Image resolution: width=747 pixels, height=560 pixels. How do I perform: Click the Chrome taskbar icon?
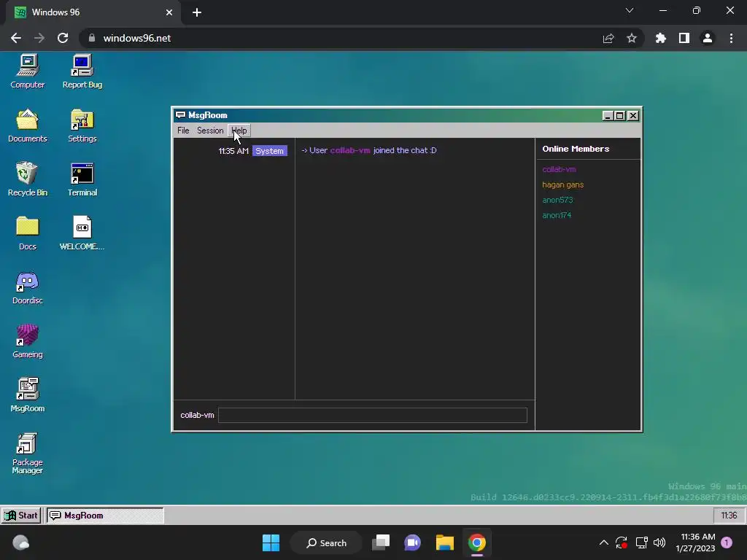tap(477, 542)
